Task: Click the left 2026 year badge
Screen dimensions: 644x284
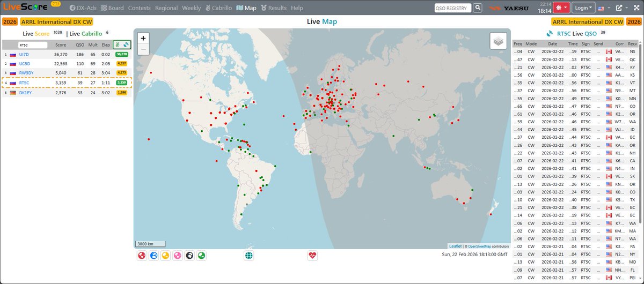Action: [10, 22]
